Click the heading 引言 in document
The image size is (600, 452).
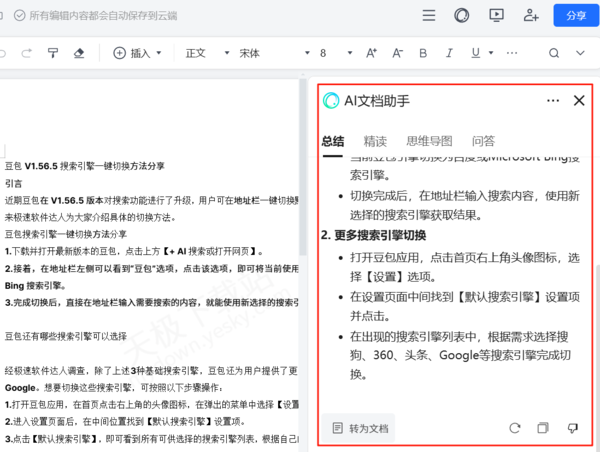click(13, 183)
